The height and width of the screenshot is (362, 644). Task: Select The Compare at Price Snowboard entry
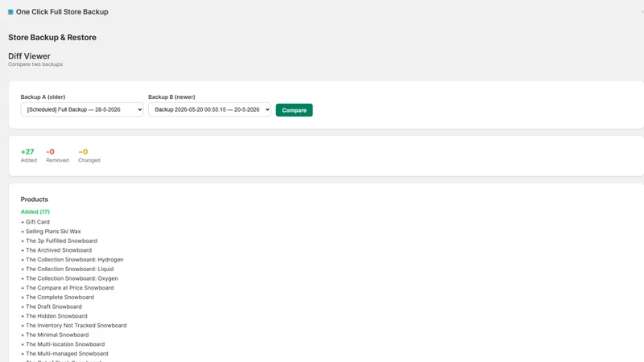68,288
